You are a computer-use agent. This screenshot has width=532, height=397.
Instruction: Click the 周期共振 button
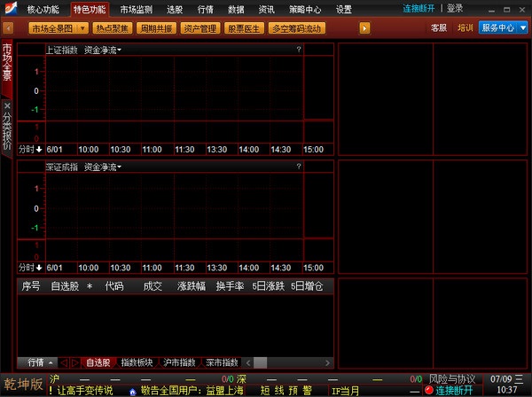click(x=156, y=28)
